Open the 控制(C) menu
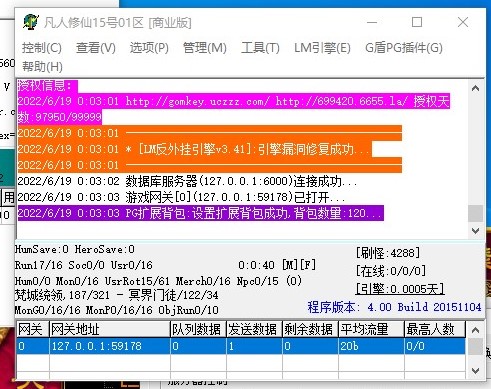The width and height of the screenshot is (491, 389). pyautogui.click(x=42, y=48)
